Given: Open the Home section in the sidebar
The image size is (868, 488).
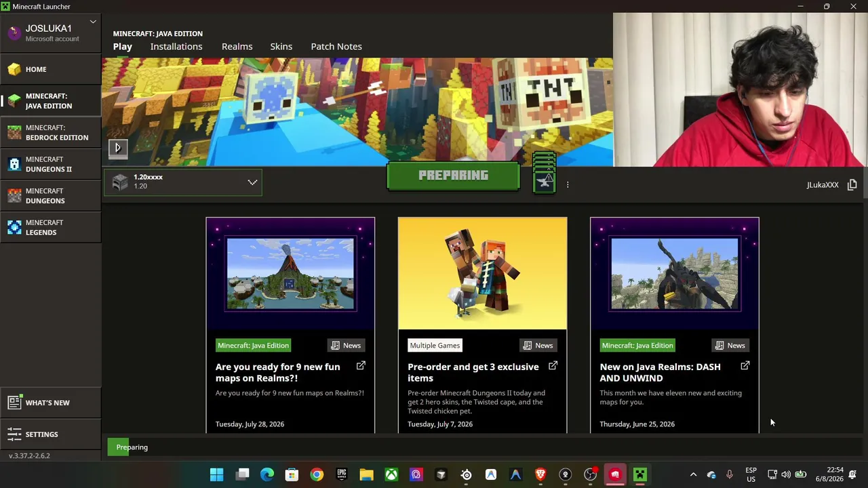Looking at the screenshot, I should (51, 69).
